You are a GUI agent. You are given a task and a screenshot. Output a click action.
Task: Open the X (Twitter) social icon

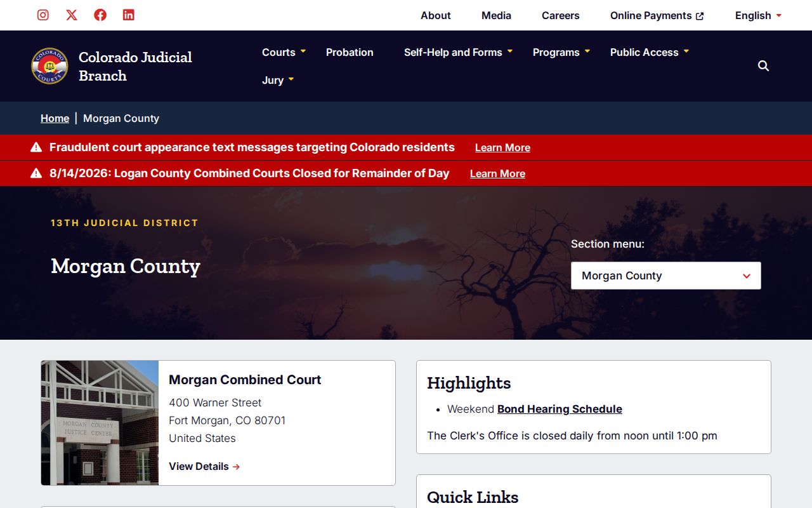72,15
